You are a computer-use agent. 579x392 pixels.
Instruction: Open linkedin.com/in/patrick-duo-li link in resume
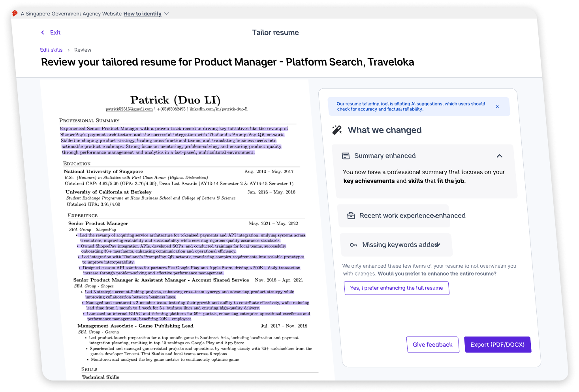218,109
